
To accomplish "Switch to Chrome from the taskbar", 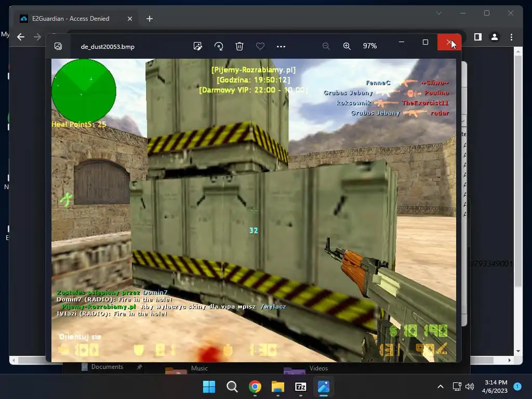I will (x=255, y=387).
